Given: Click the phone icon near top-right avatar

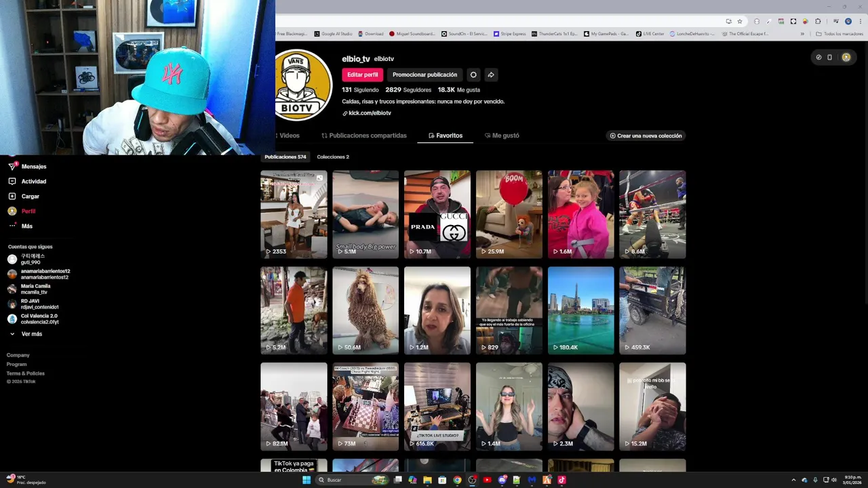Looking at the screenshot, I should pos(829,58).
